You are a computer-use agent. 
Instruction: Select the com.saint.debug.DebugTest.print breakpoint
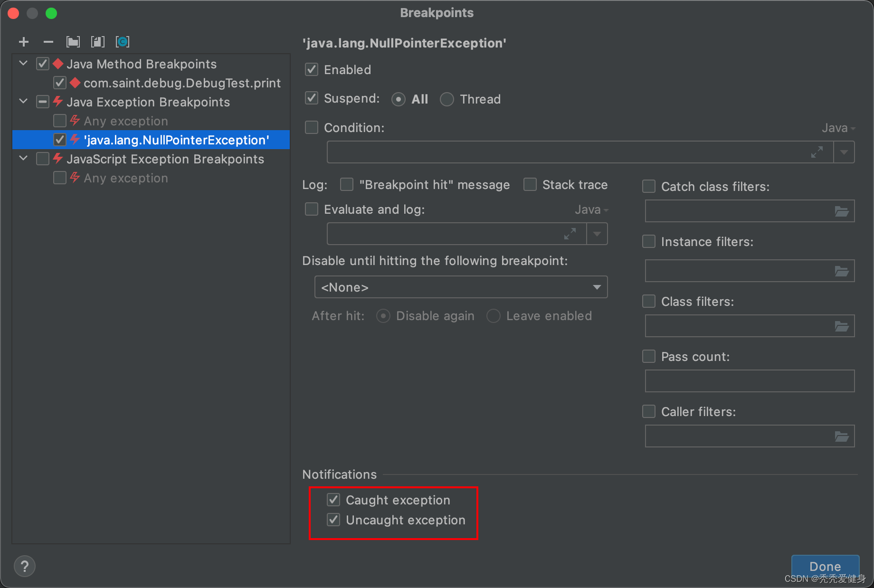coord(182,83)
